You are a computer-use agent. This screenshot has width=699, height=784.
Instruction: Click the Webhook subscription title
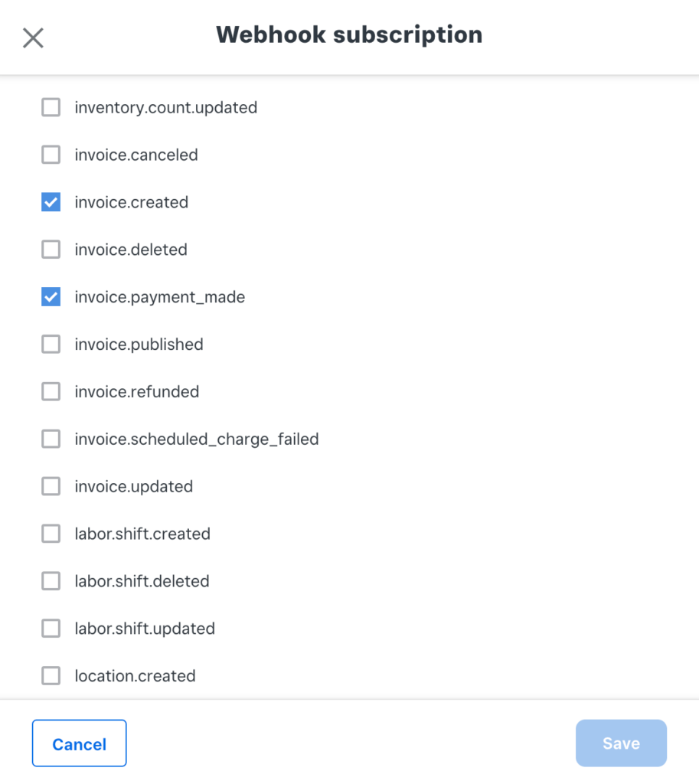[x=349, y=35]
